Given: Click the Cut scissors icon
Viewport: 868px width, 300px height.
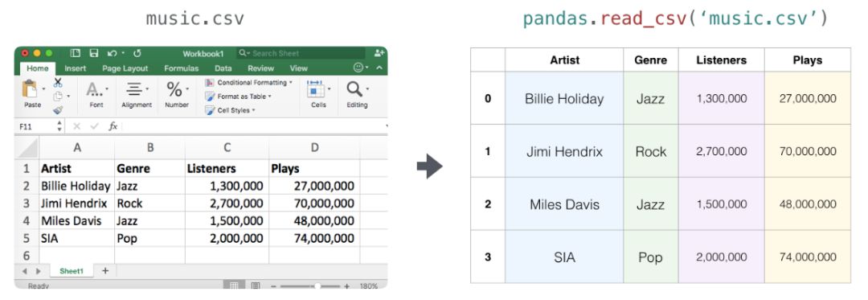Looking at the screenshot, I should [x=58, y=83].
